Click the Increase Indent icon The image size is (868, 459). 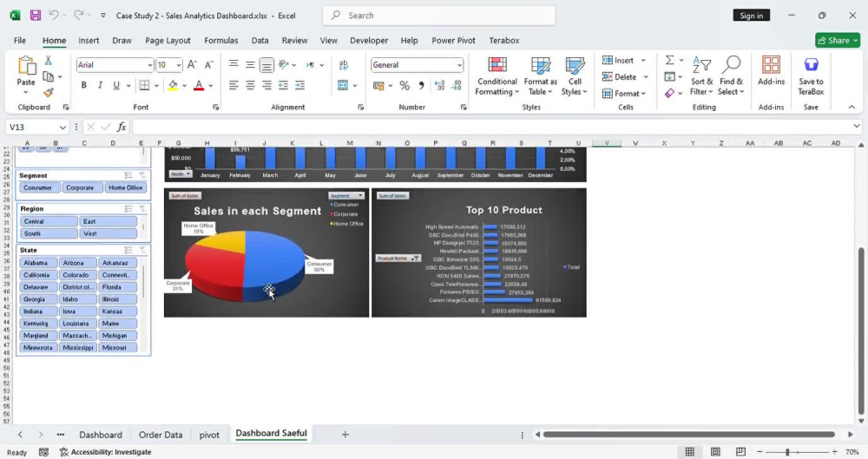click(x=300, y=85)
